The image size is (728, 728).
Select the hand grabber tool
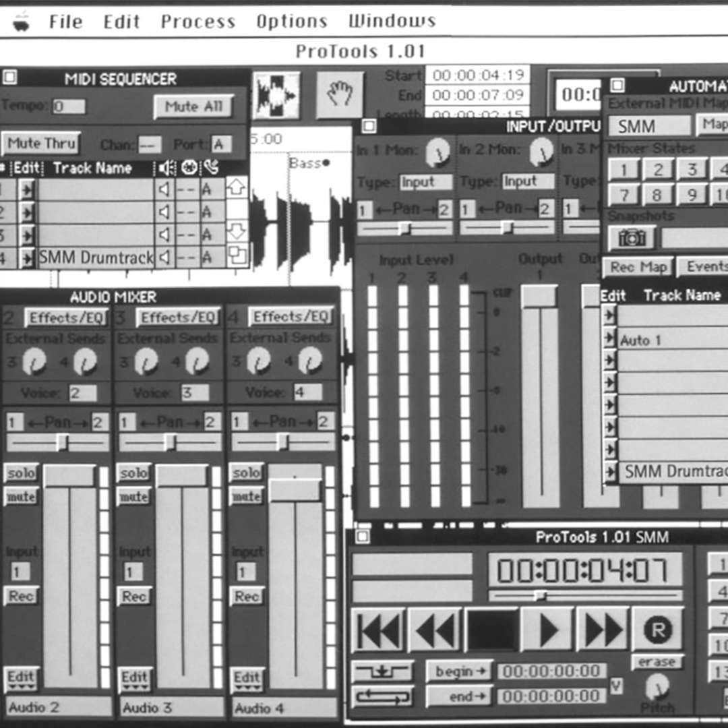coord(339,94)
